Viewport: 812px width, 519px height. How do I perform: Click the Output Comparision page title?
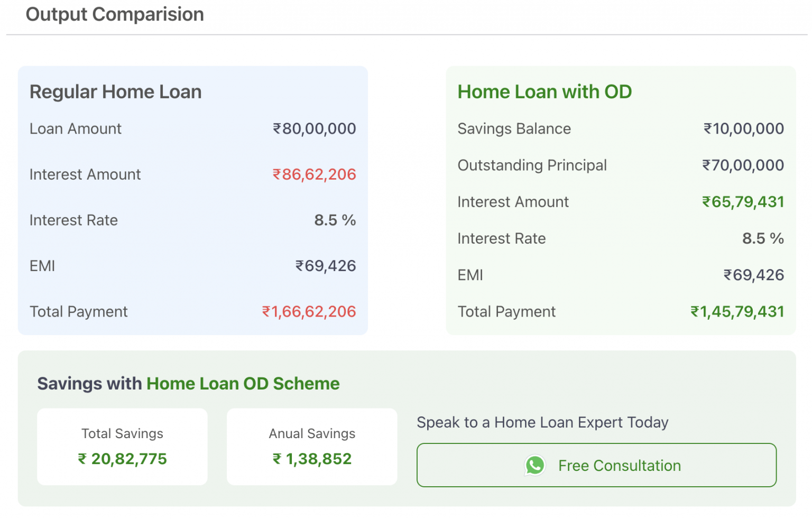pyautogui.click(x=115, y=14)
